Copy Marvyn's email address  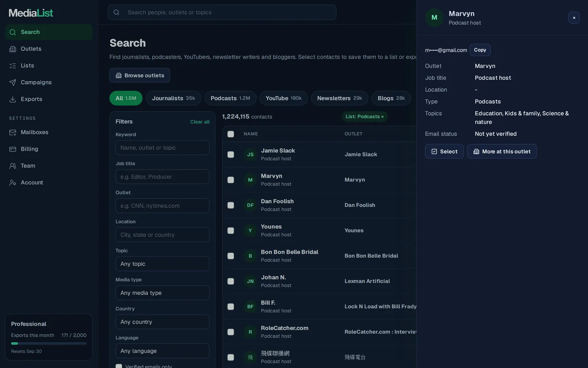pyautogui.click(x=480, y=50)
